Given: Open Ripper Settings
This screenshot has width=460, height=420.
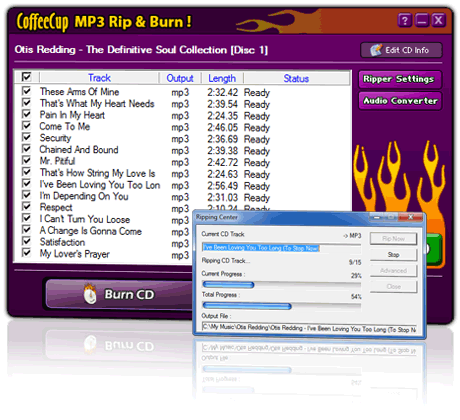Looking at the screenshot, I should 400,79.
